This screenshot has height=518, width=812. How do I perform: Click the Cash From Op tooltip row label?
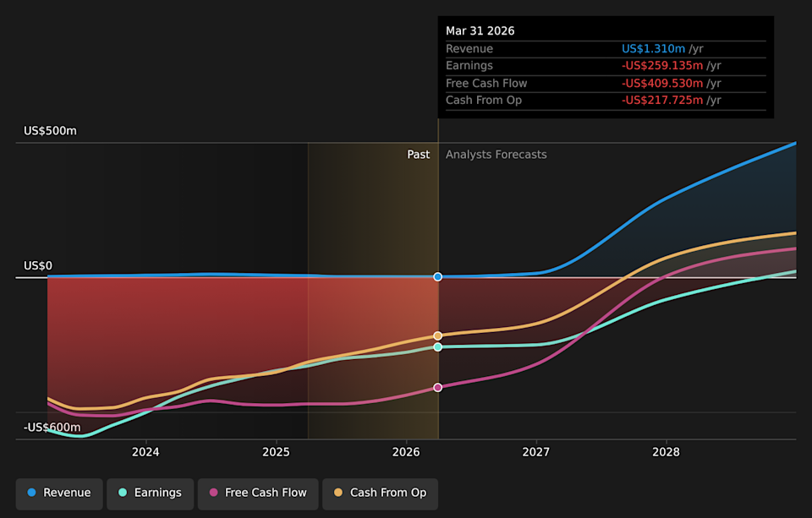484,101
